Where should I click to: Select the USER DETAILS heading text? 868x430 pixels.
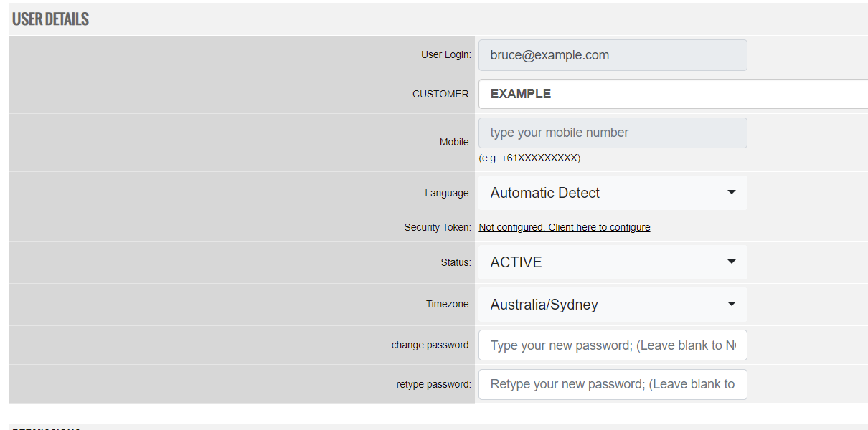[50, 19]
